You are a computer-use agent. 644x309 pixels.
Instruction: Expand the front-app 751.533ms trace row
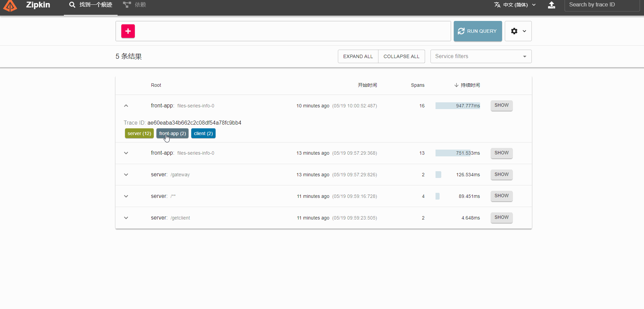126,153
